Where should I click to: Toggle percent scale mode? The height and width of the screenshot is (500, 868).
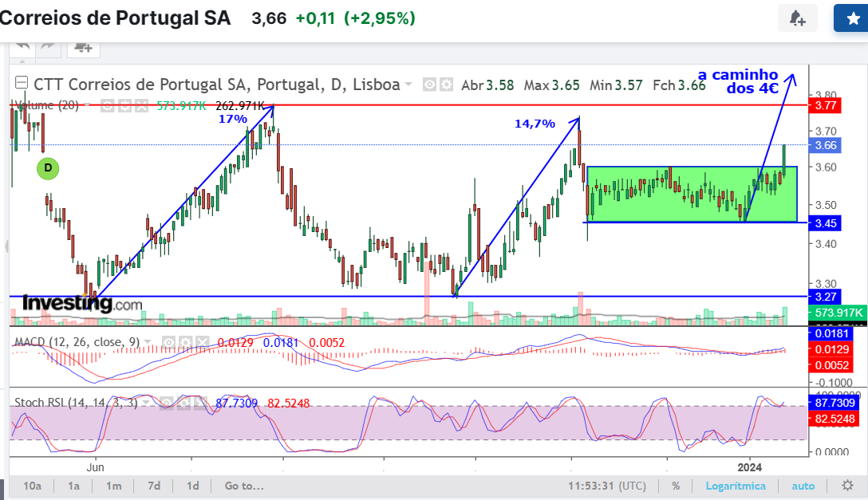point(676,486)
